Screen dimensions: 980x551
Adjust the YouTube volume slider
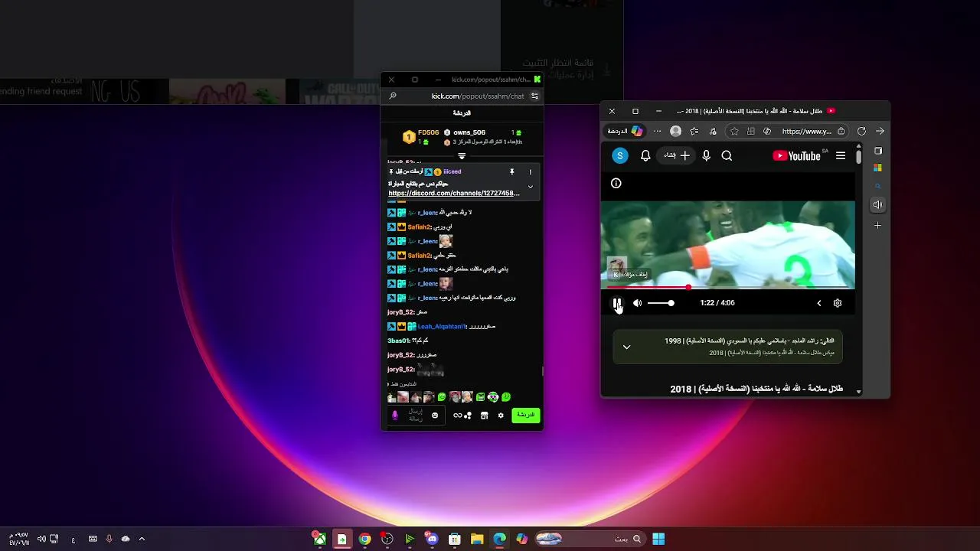point(661,303)
